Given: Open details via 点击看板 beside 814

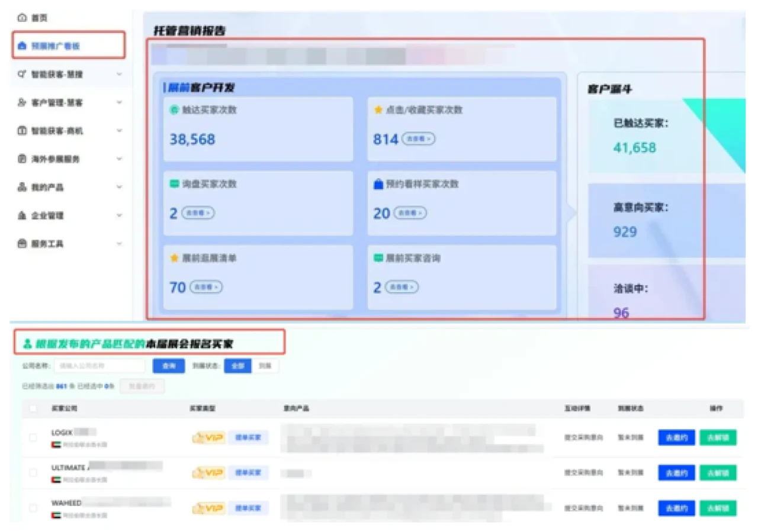Looking at the screenshot, I should [419, 139].
